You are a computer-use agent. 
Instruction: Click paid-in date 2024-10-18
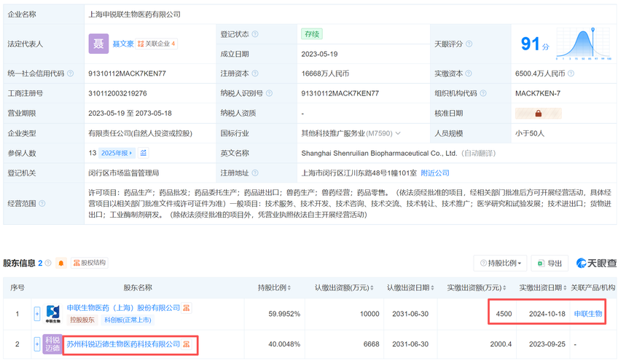pyautogui.click(x=547, y=314)
